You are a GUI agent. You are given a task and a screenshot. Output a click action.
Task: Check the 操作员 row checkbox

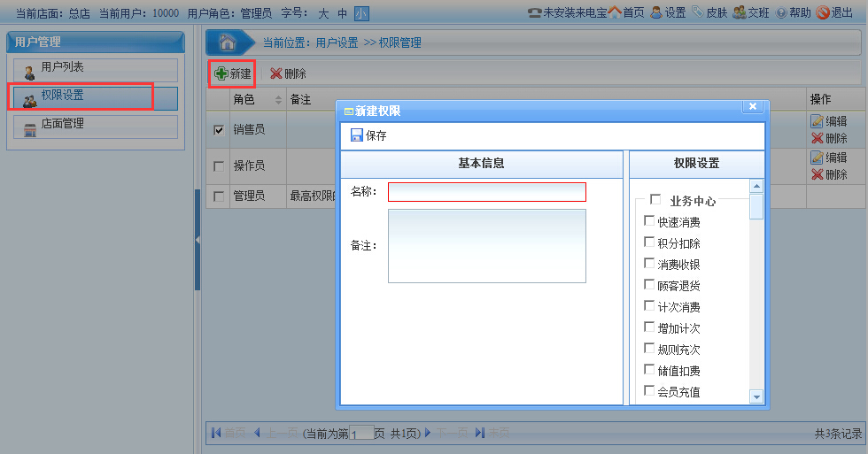(x=219, y=165)
